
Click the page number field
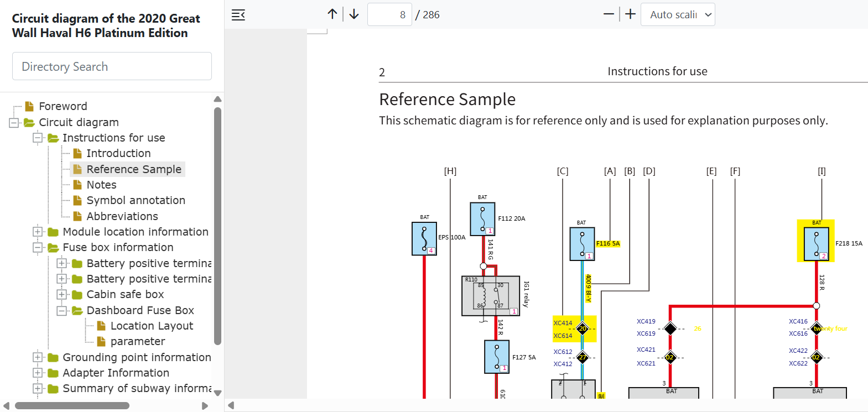tap(389, 14)
